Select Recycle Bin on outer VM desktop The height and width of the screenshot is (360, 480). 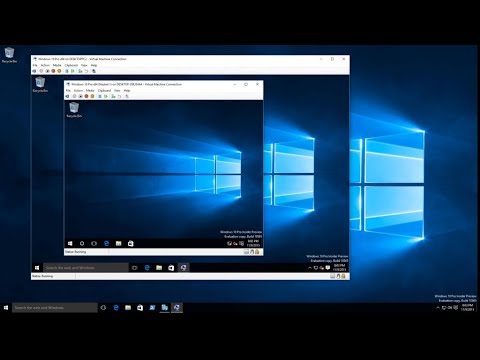tap(40, 84)
